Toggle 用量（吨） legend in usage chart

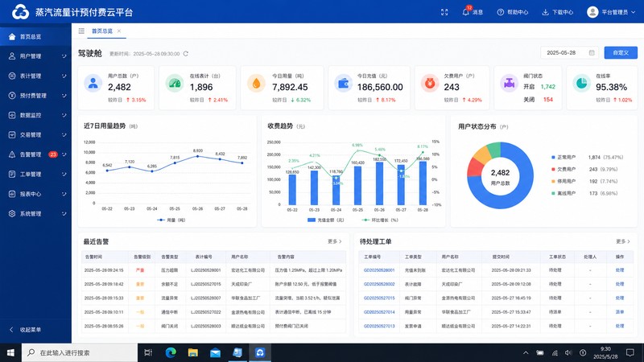pyautogui.click(x=171, y=220)
